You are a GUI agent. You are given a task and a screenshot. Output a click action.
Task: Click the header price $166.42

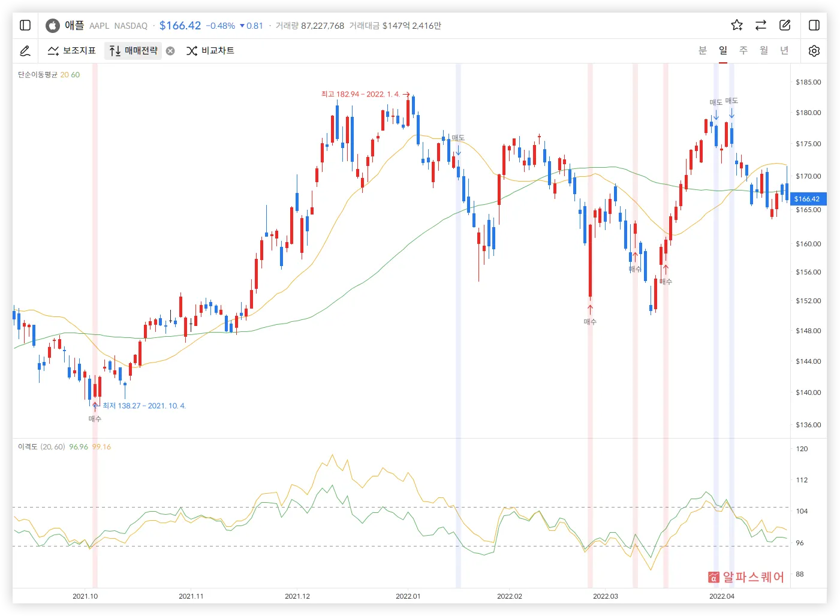point(180,25)
